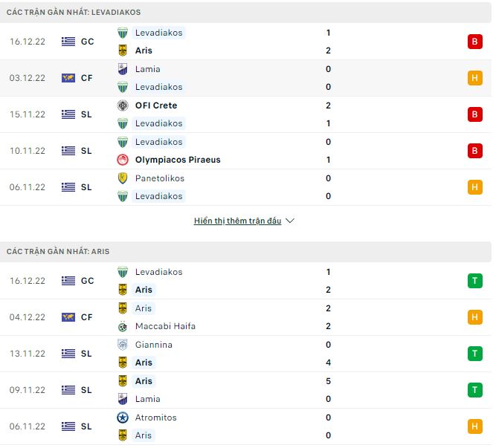Viewport: 496px width, 448px height.
Task: Expand more matches with the chevron arrow
Action: (290, 221)
